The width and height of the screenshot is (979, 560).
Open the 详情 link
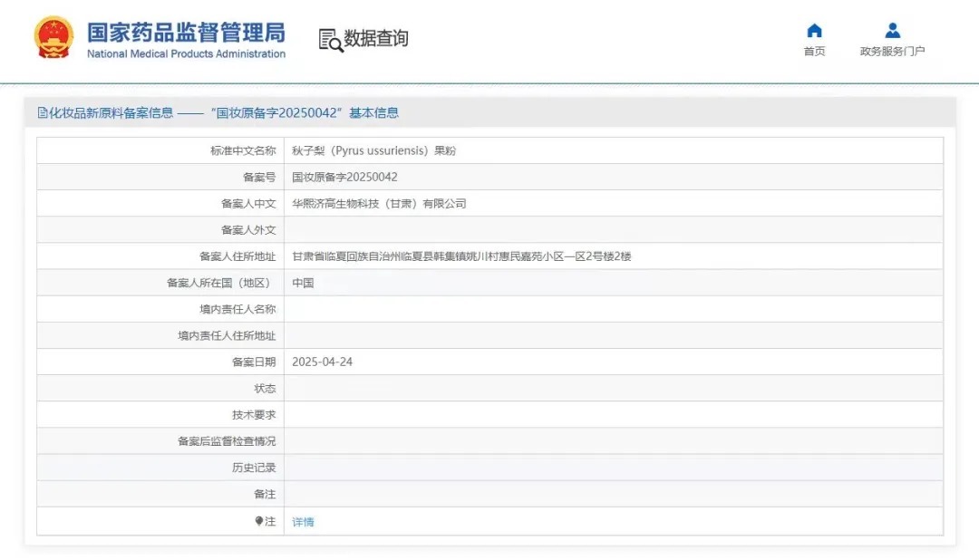[303, 522]
